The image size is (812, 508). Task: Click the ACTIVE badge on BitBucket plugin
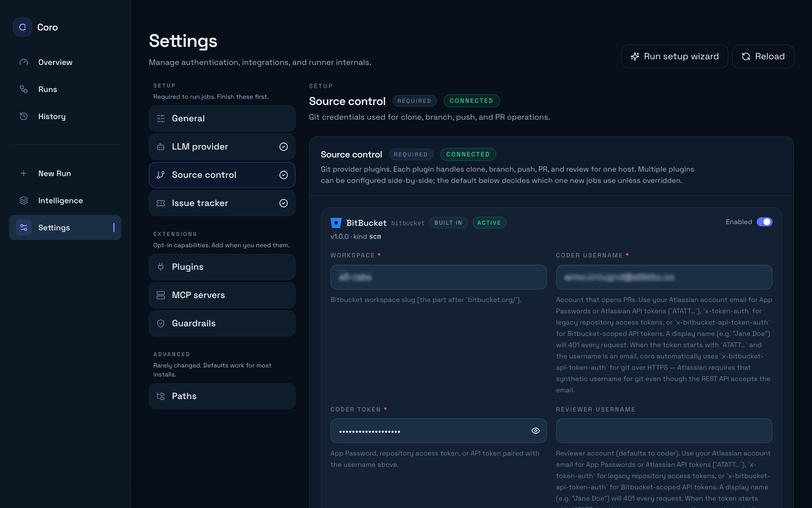click(x=489, y=223)
